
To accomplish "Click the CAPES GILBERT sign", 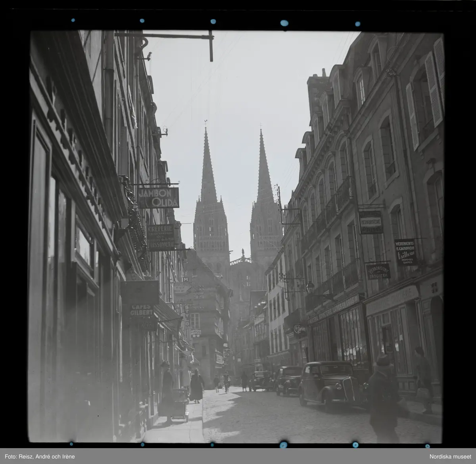I will 142,310.
